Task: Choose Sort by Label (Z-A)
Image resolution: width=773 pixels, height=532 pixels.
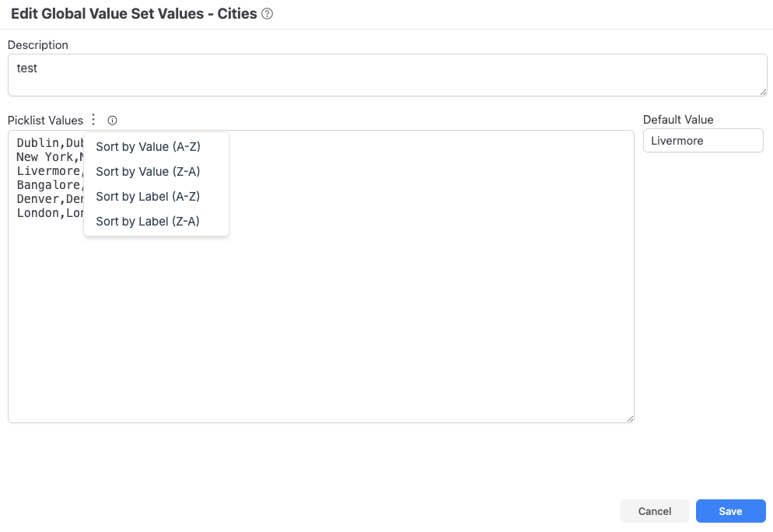Action: click(x=149, y=222)
